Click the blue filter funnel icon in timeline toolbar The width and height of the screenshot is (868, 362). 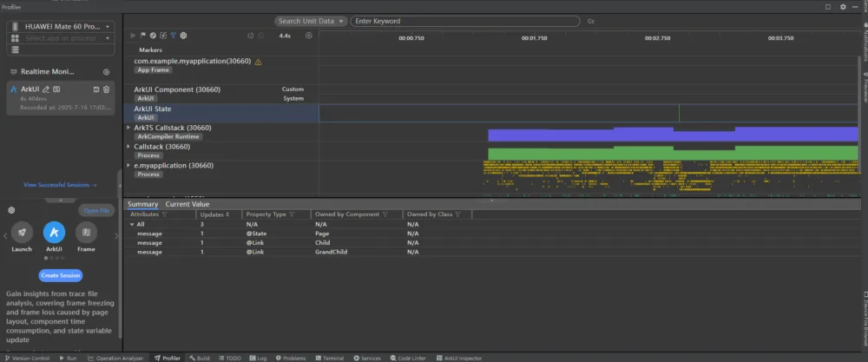click(x=174, y=36)
